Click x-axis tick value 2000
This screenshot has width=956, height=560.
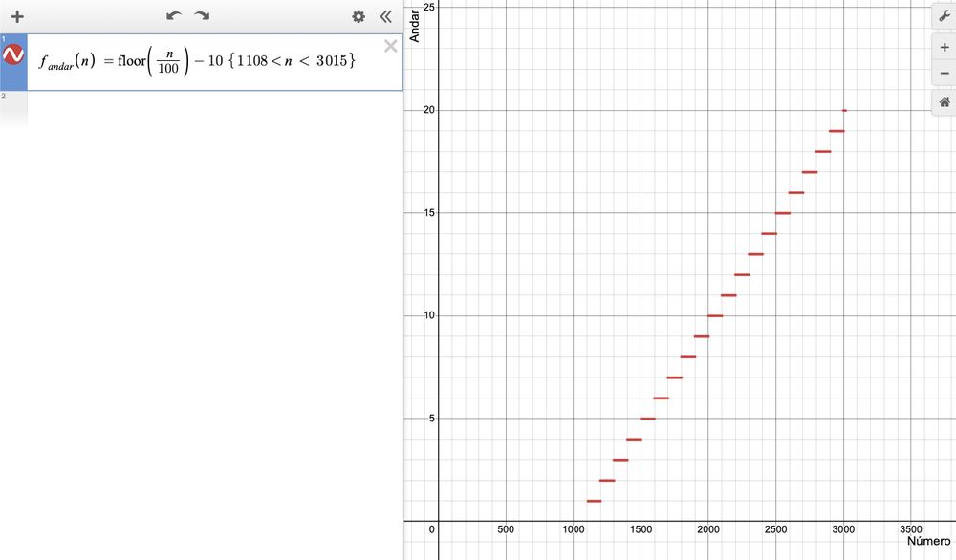707,529
